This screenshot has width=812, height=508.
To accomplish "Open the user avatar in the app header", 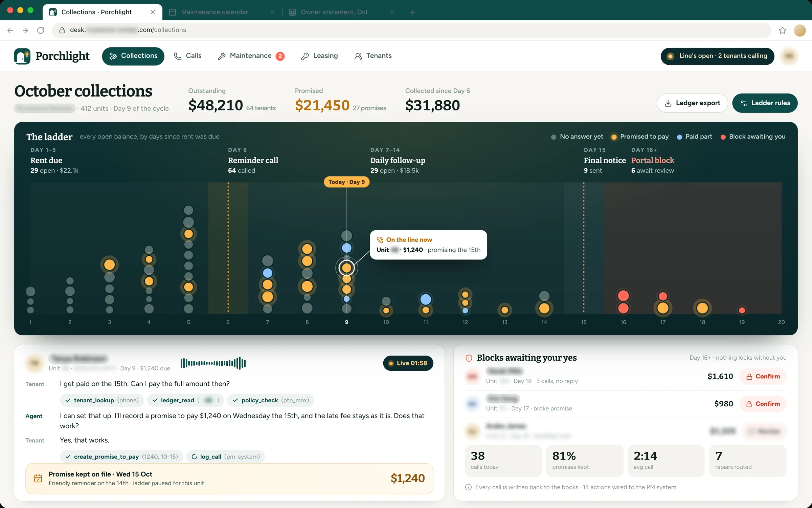I will coord(789,56).
